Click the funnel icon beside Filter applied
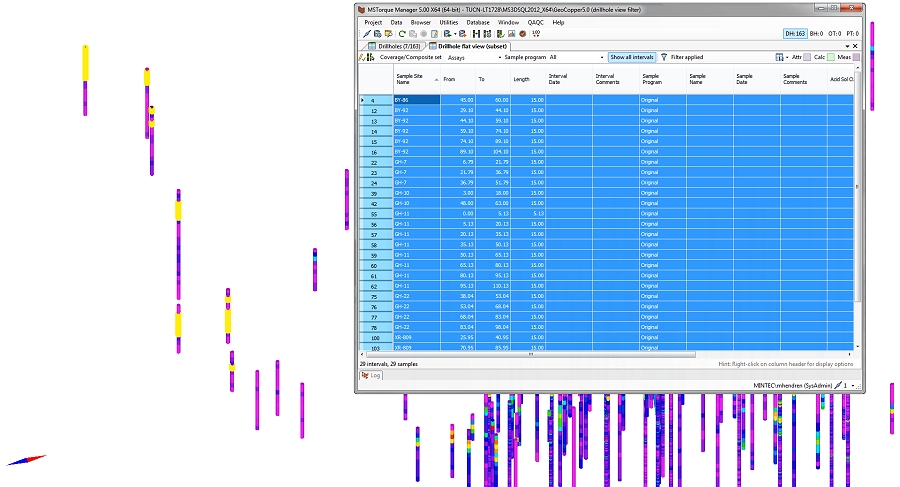The height and width of the screenshot is (487, 900). pos(663,58)
